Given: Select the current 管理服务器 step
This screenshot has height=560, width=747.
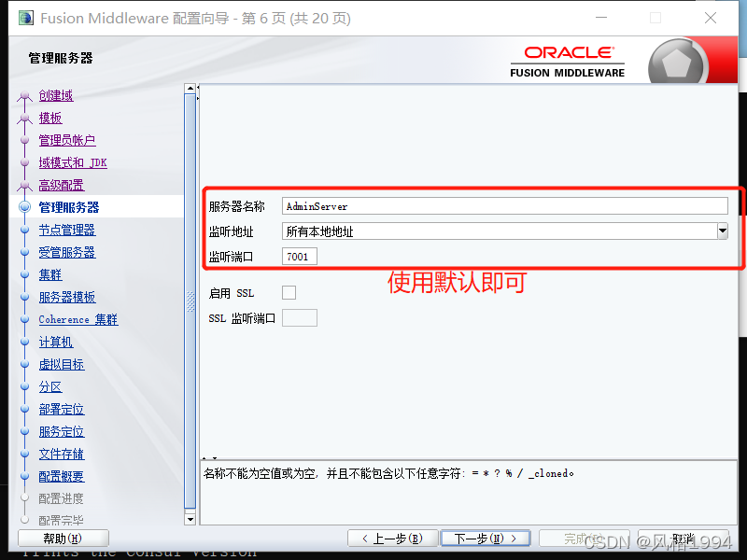Looking at the screenshot, I should tap(69, 207).
